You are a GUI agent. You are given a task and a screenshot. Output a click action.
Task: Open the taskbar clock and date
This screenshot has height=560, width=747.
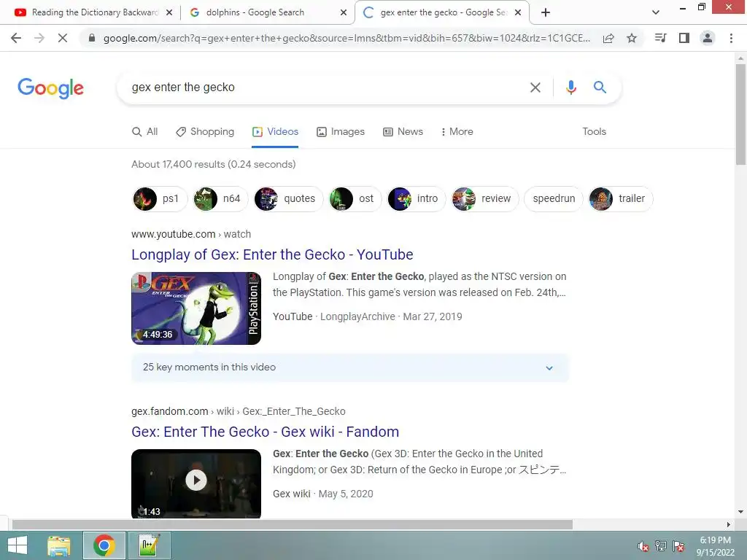pos(715,546)
